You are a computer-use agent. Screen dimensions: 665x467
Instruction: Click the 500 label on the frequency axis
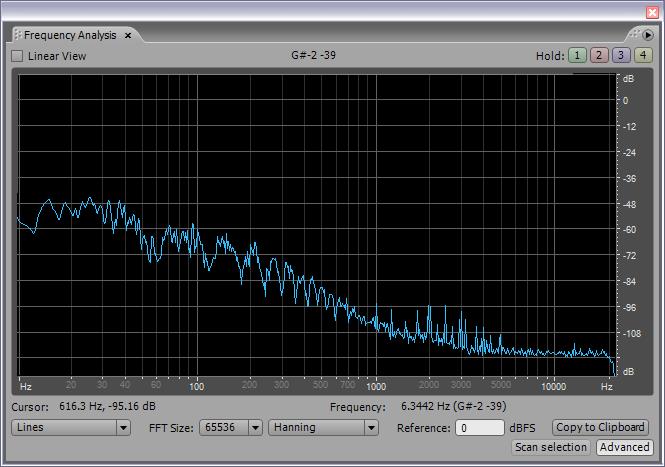(x=320, y=385)
